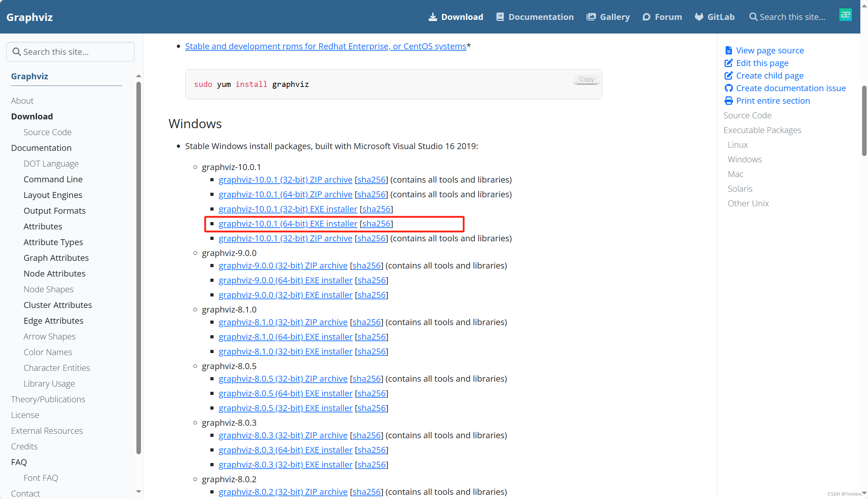Download graphviz-9.0.0 64-bit EXE installer
868x499 pixels.
285,280
